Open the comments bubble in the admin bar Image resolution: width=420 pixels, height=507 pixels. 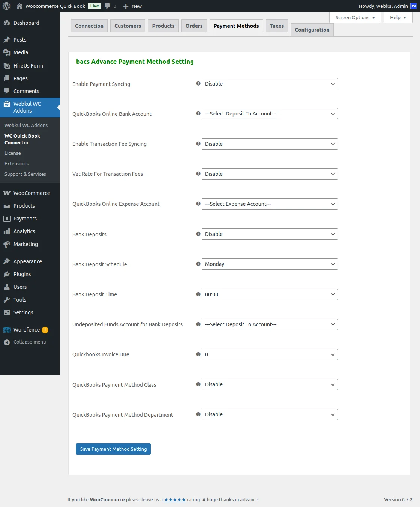tap(108, 6)
